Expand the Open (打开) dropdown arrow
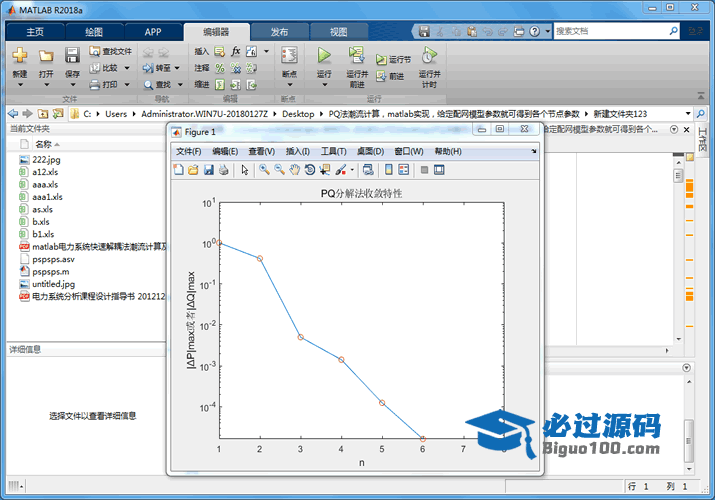Image resolution: width=715 pixels, height=500 pixels. (46, 85)
